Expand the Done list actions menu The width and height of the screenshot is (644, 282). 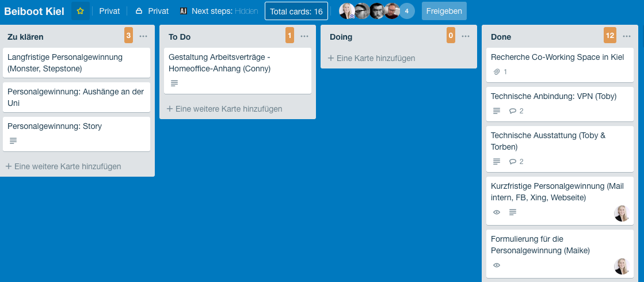click(627, 36)
